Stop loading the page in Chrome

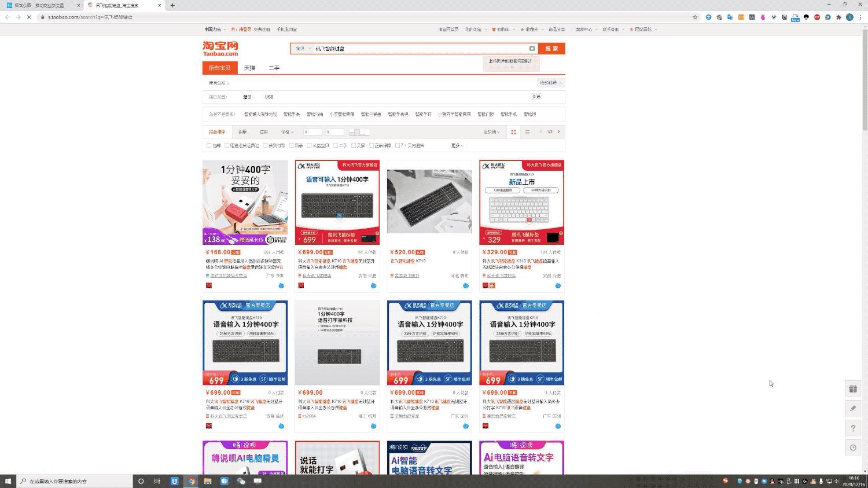click(x=29, y=17)
